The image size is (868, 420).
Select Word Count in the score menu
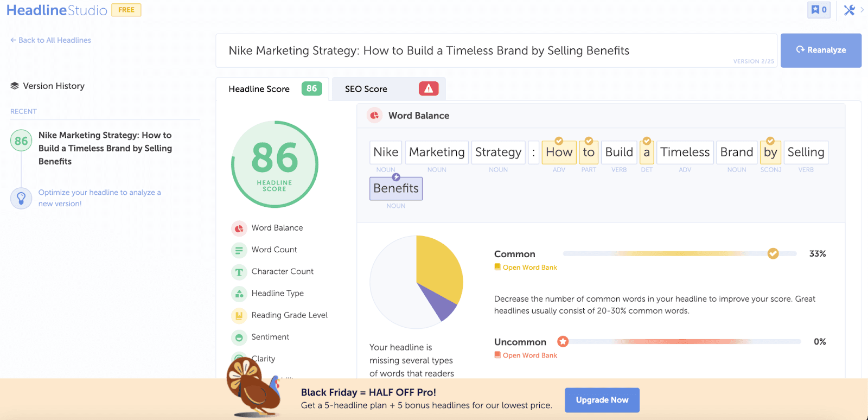274,250
